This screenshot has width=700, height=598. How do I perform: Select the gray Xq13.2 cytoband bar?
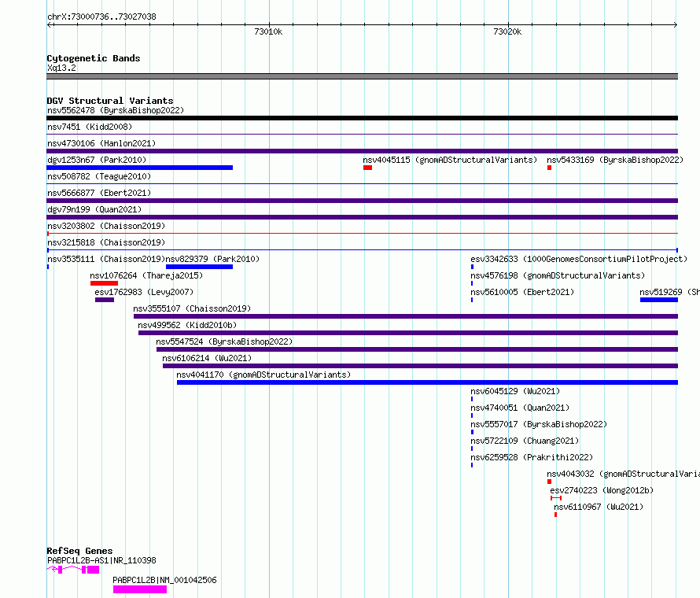[x=362, y=76]
